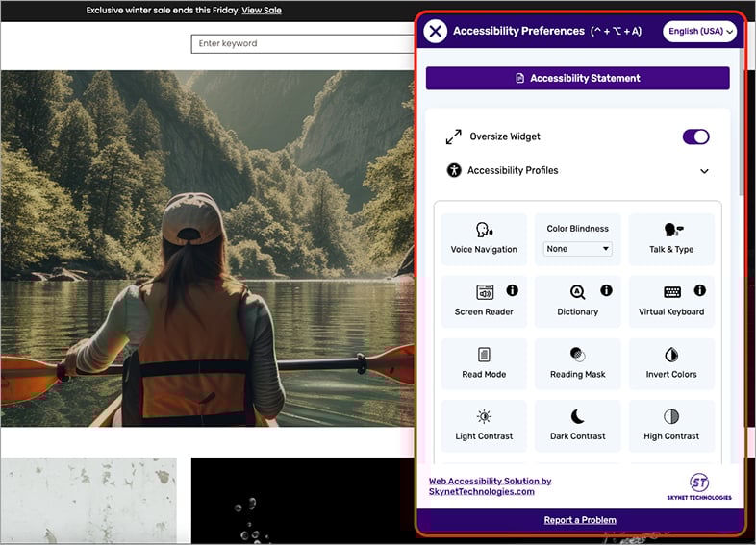Toggle the Oversize Widget switch

click(695, 136)
